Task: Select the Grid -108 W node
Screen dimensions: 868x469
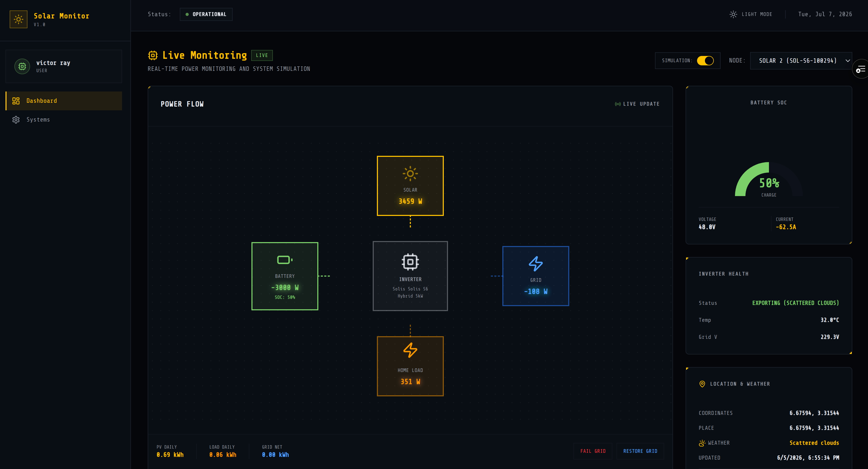Action: [x=536, y=276]
